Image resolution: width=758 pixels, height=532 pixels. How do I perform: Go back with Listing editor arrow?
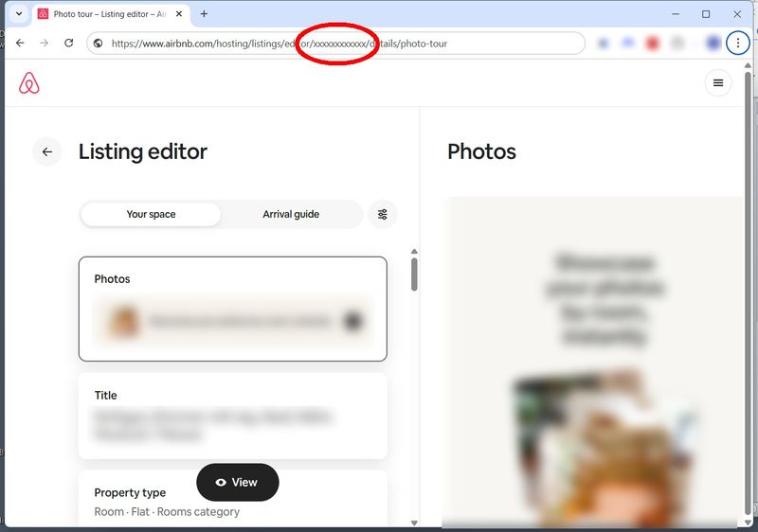[x=46, y=151]
